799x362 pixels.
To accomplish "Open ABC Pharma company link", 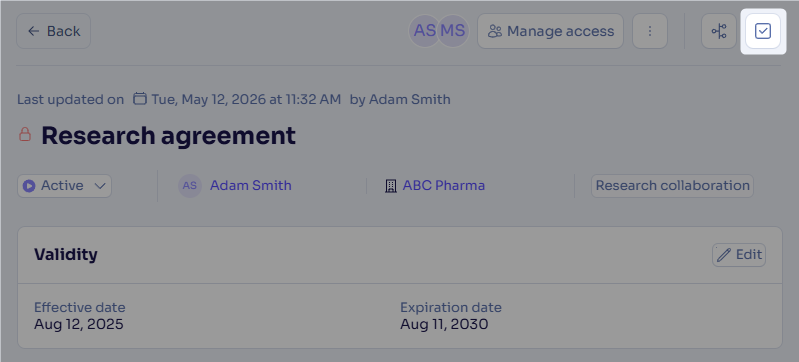I will pyautogui.click(x=444, y=185).
